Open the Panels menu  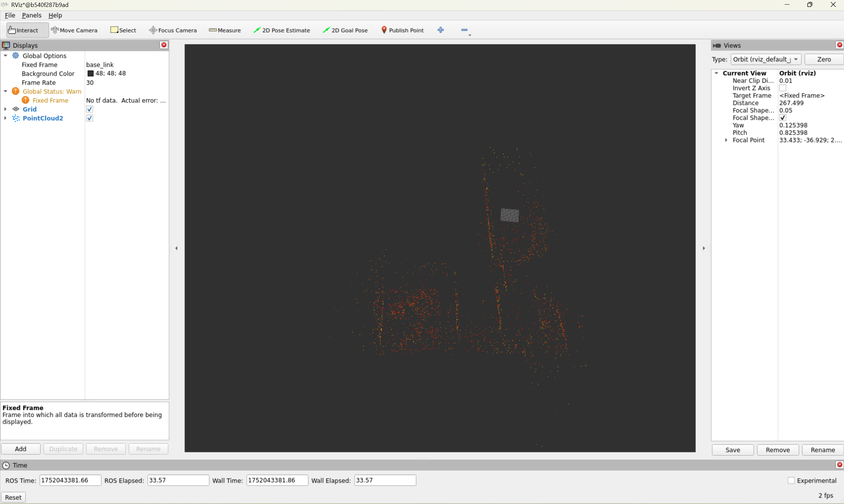pyautogui.click(x=32, y=15)
